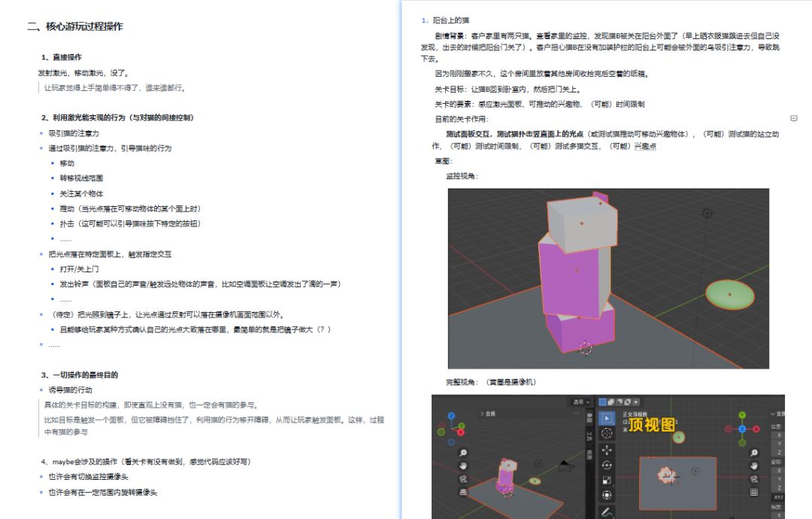The width and height of the screenshot is (812, 519).
Task: Click the sub-bullet '打开/关上门'
Action: click(79, 269)
